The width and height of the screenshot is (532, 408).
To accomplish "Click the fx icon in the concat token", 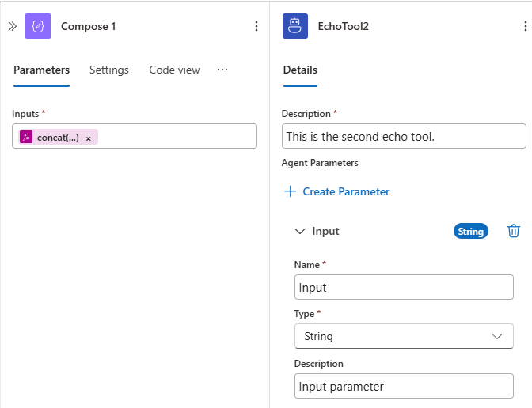I will coord(26,138).
